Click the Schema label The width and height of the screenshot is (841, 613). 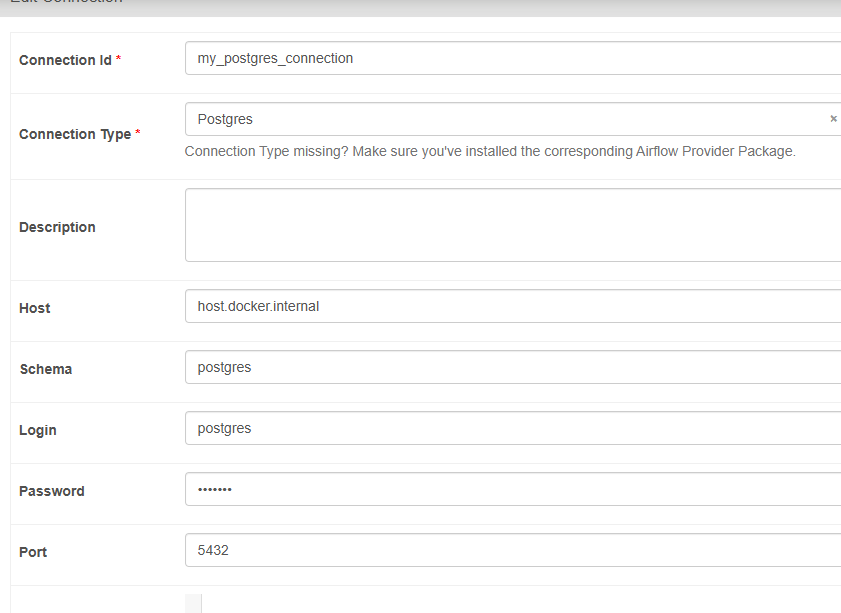46,370
